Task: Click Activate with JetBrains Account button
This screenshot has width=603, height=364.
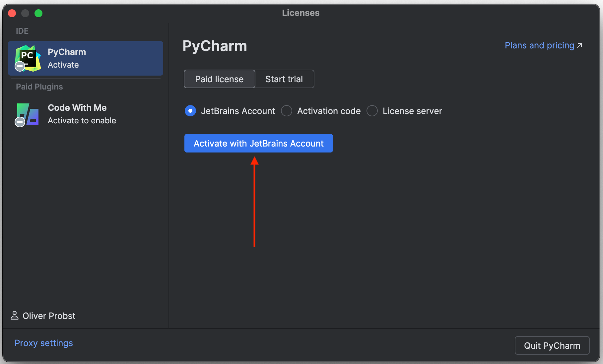Action: 259,143
